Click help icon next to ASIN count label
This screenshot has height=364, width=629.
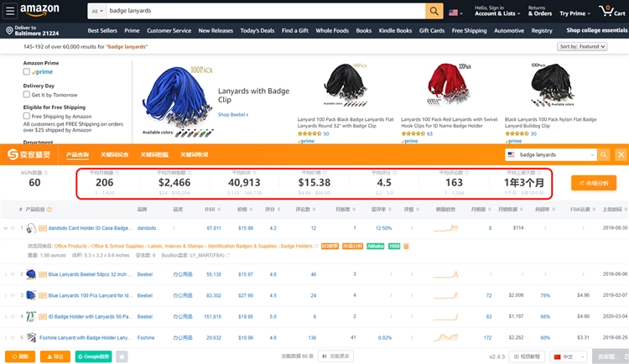(45, 173)
